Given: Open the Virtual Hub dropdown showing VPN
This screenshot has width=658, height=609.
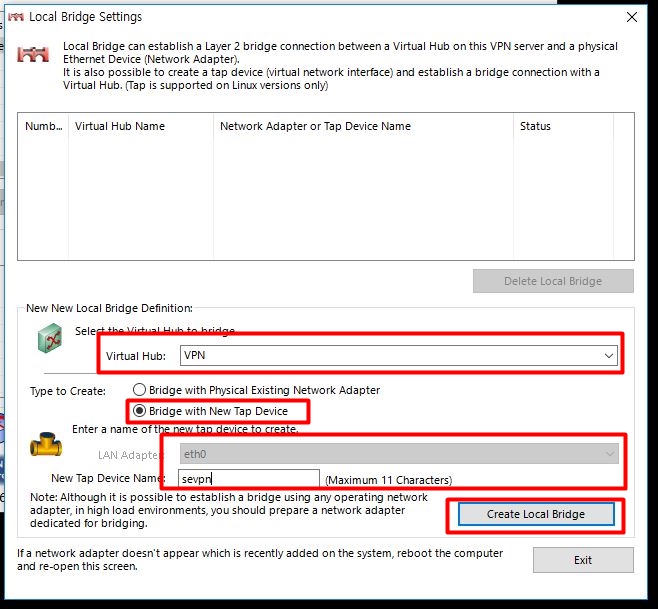Looking at the screenshot, I should coord(399,355).
